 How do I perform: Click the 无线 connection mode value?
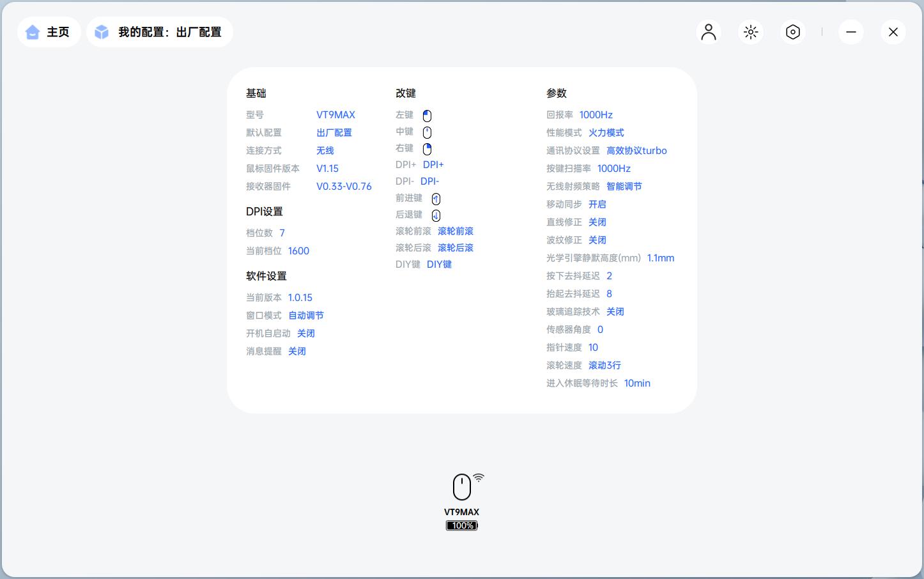[x=325, y=151]
